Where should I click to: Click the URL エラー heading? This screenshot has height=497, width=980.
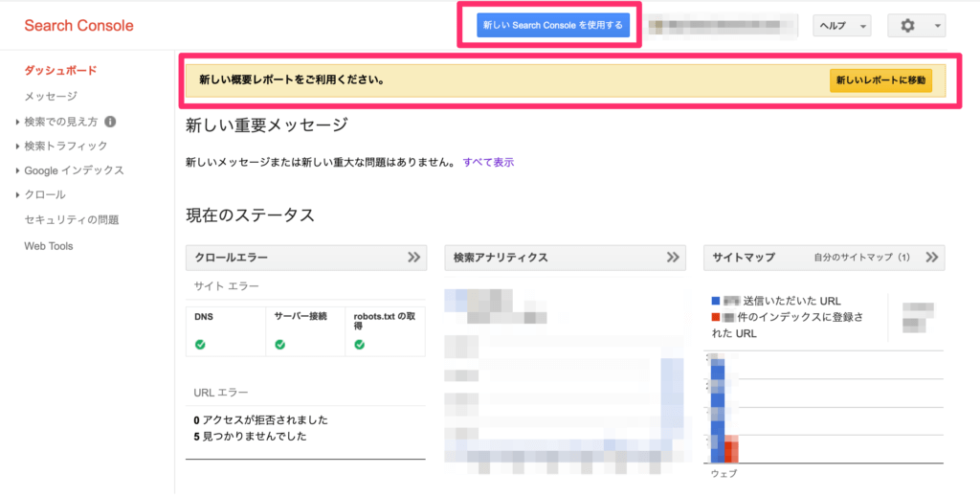point(221,393)
